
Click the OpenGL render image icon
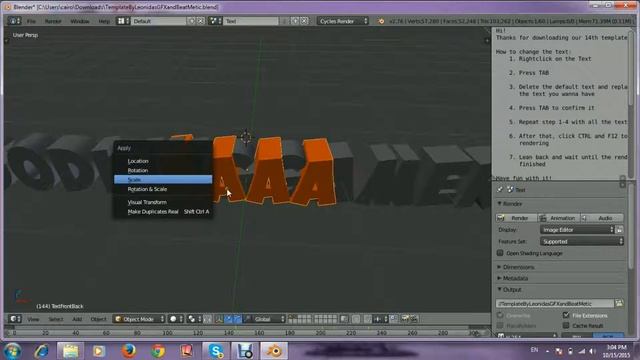point(404,319)
